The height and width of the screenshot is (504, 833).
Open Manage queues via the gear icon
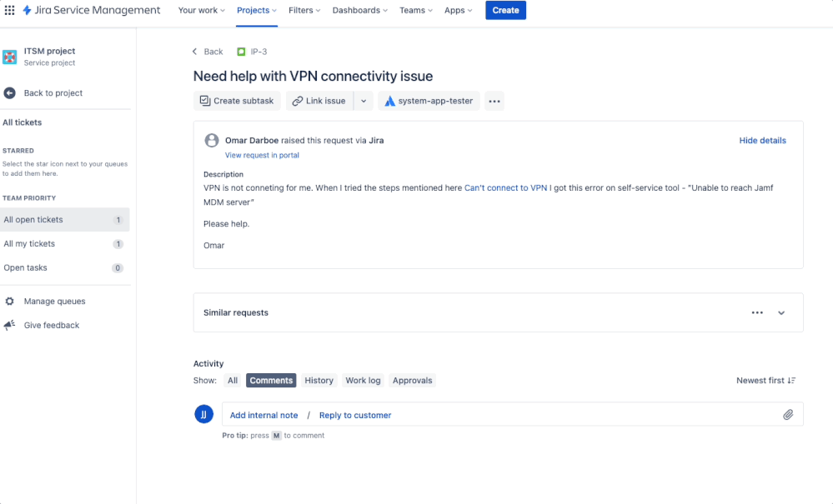pos(10,301)
